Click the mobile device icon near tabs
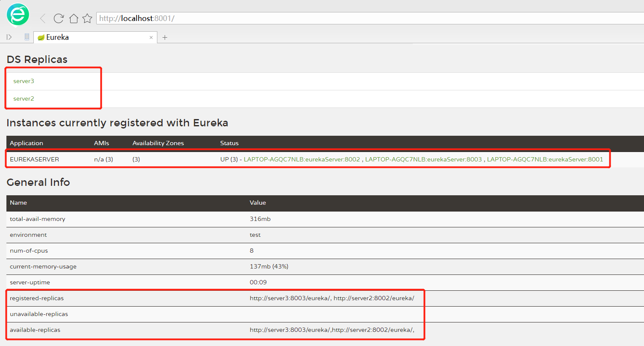644x346 pixels. (27, 37)
